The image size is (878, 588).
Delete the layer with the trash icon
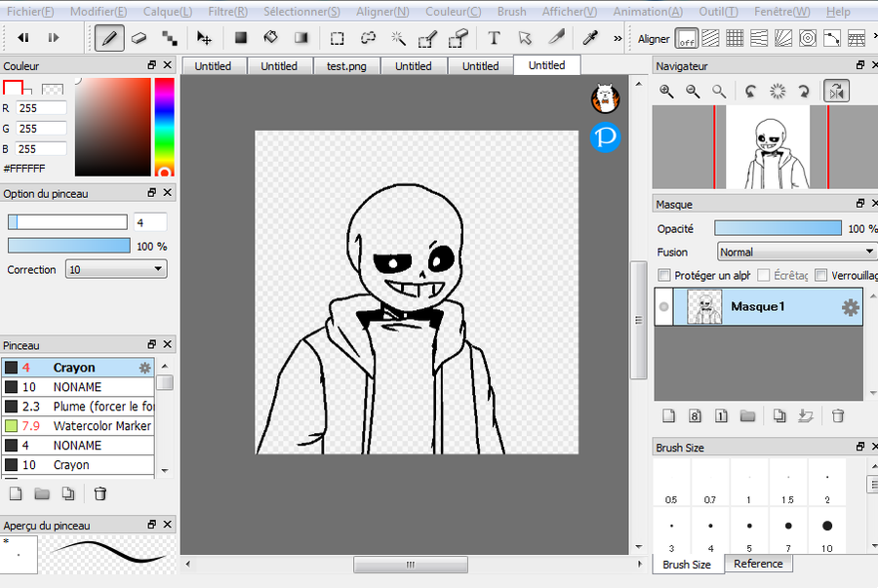(x=837, y=415)
